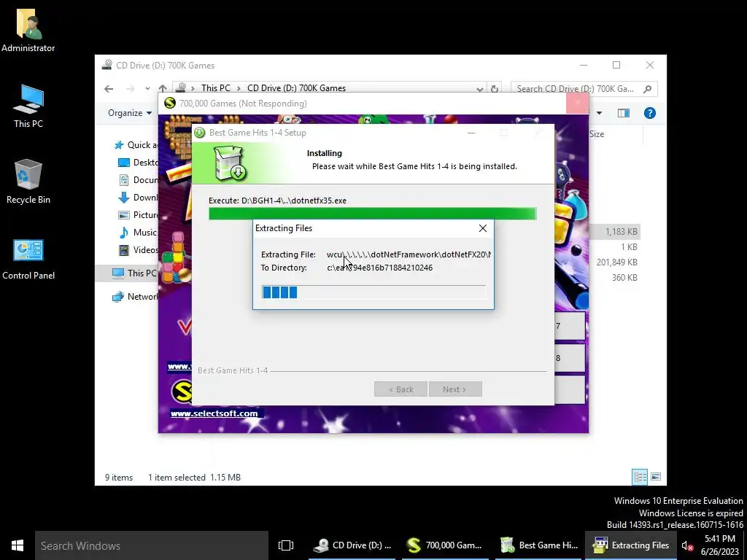Select Videos in navigation pane
Screen dimensions: 747x560
[138, 250]
